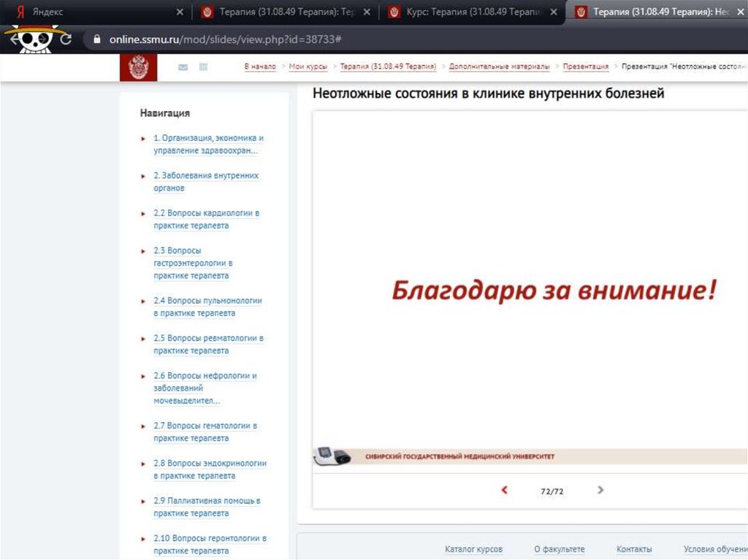748x560 pixels.
Task: Click the grey next slide arrow
Action: pyautogui.click(x=600, y=490)
